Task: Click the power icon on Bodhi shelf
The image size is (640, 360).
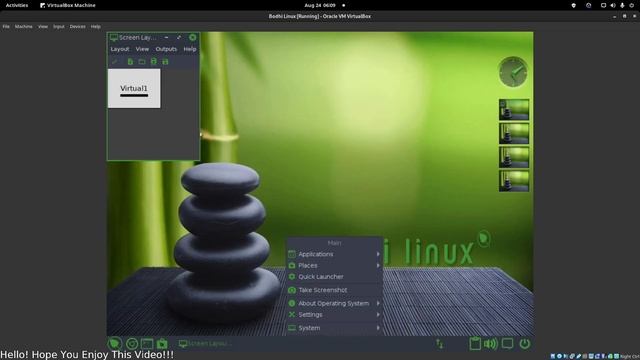Action: (x=524, y=344)
